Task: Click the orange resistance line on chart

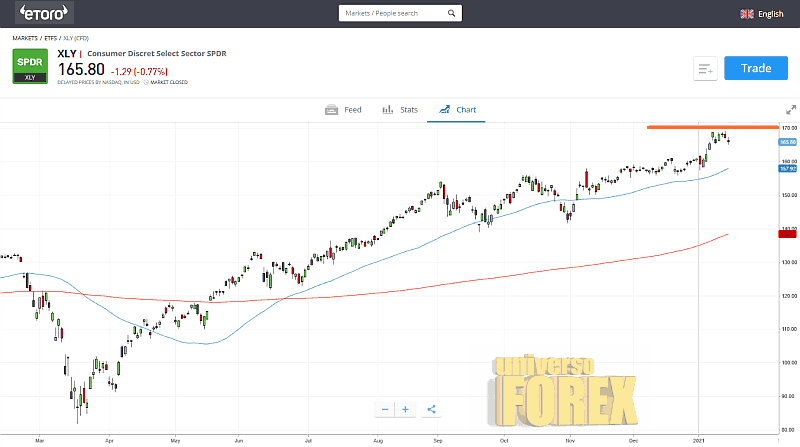Action: pyautogui.click(x=710, y=127)
